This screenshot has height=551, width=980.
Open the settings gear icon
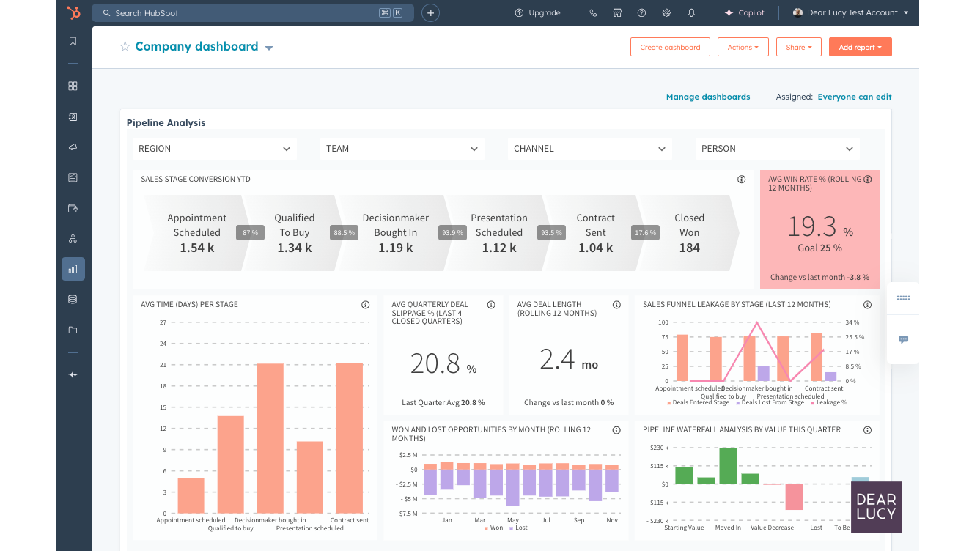click(x=666, y=13)
